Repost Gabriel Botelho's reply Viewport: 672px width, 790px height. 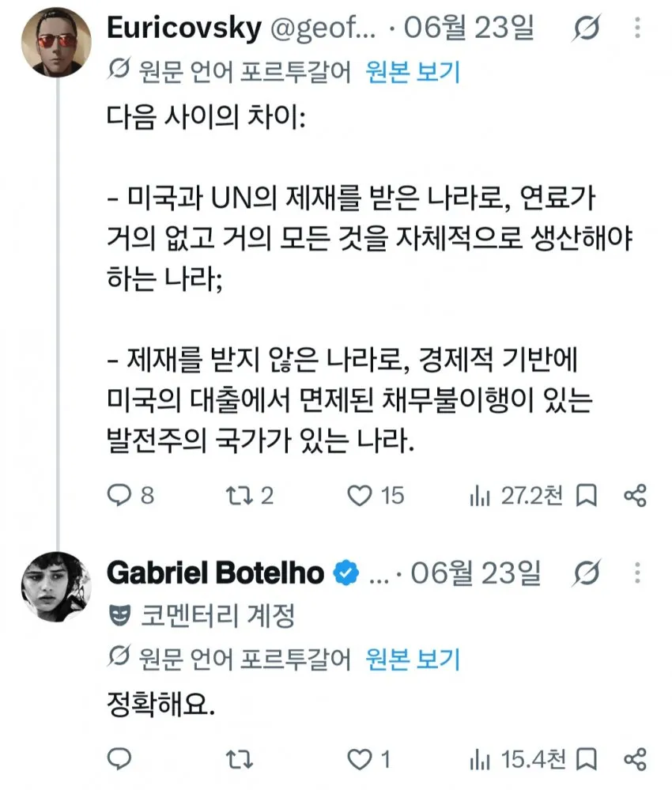[239, 759]
